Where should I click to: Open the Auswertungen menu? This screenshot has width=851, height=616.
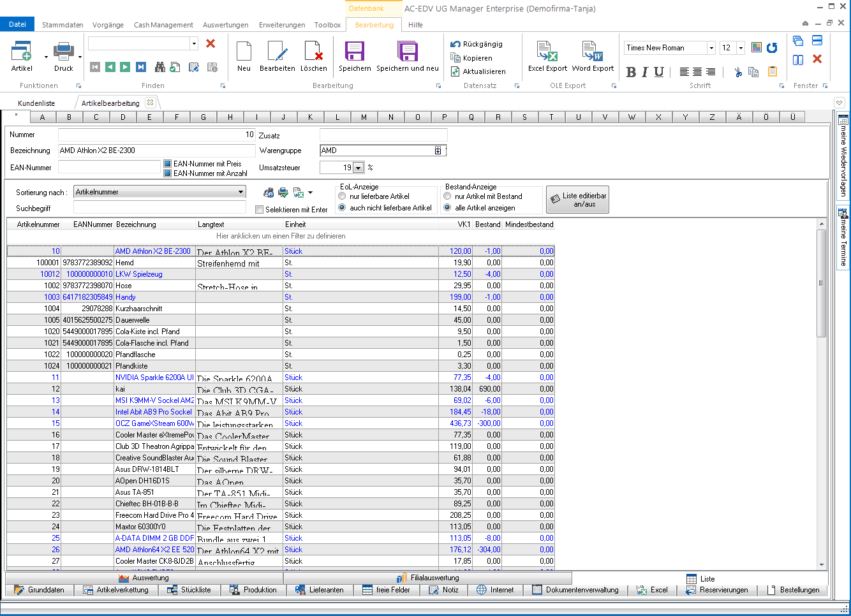click(225, 25)
